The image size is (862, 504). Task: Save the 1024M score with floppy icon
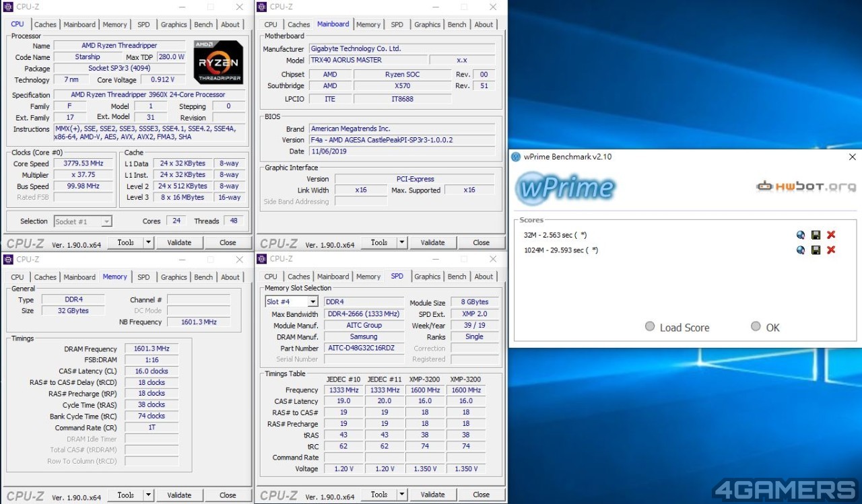816,250
